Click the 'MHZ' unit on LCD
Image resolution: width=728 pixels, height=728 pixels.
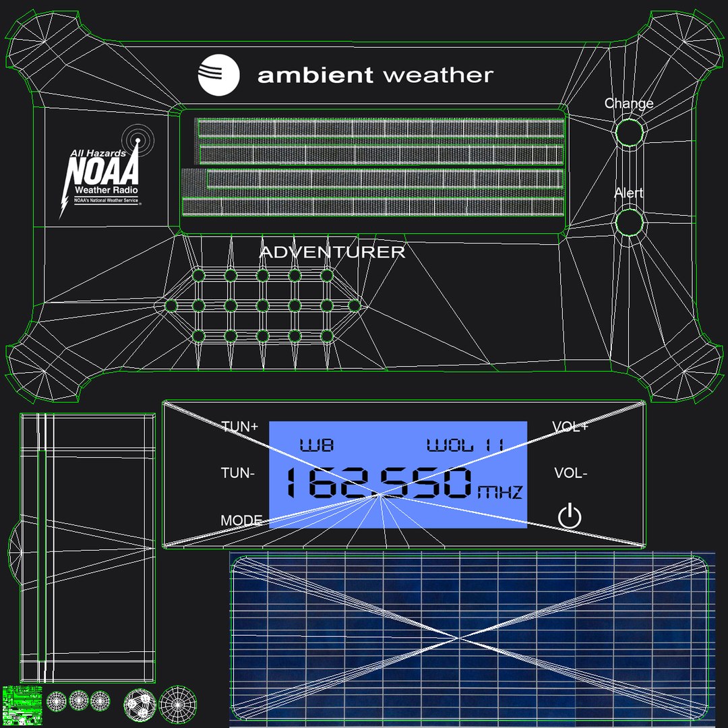click(x=500, y=491)
